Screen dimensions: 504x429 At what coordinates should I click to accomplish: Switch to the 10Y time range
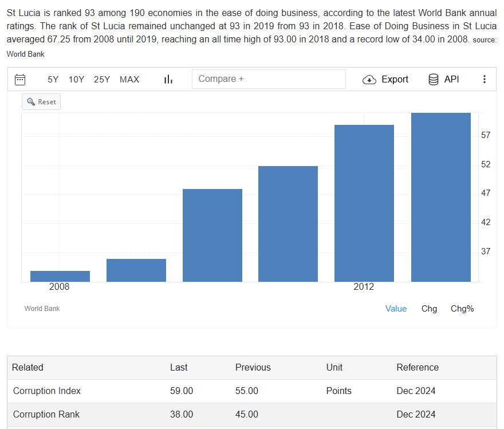click(x=76, y=79)
